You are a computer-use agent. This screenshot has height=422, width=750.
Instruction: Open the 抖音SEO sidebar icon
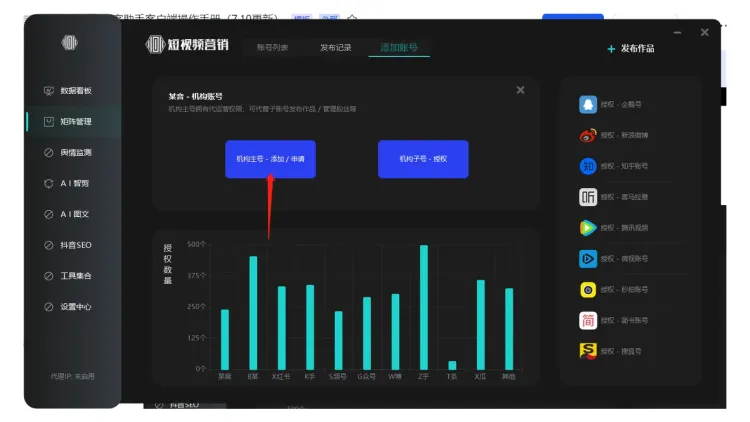click(x=49, y=245)
